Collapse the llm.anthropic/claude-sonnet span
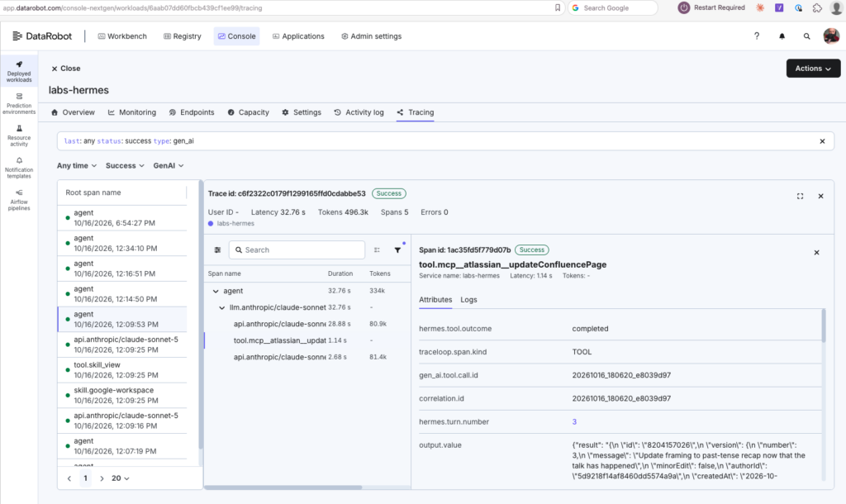Viewport: 846px width, 504px height. (x=221, y=307)
